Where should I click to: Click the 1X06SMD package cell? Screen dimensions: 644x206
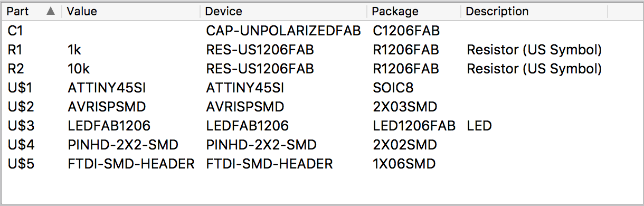click(x=404, y=164)
